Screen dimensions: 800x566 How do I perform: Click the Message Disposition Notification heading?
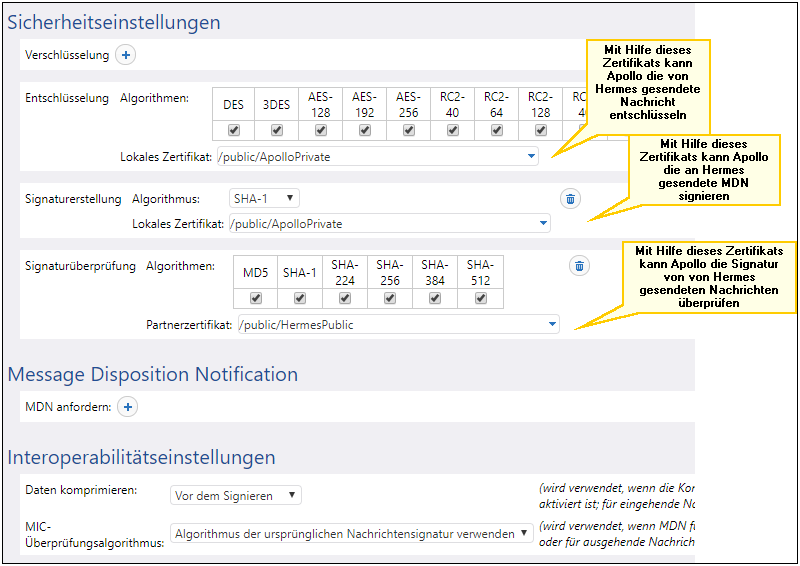click(152, 374)
